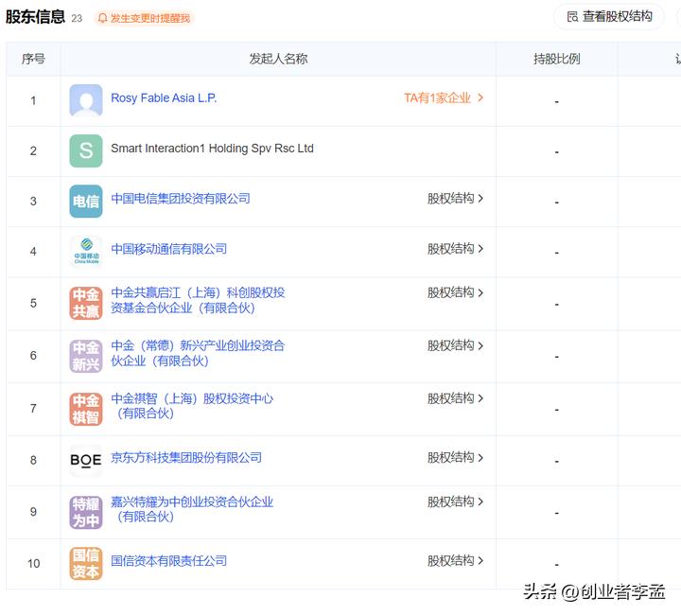The height and width of the screenshot is (616, 681).
Task: Expand 股权结构 for 国信资本有限责任公司
Action: (455, 561)
